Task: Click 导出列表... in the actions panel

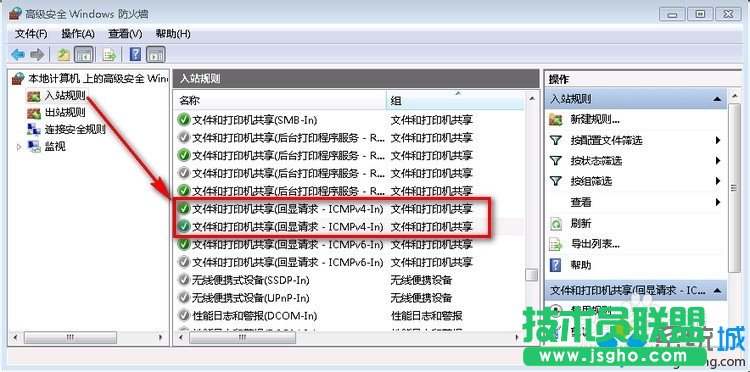Action: pos(595,244)
